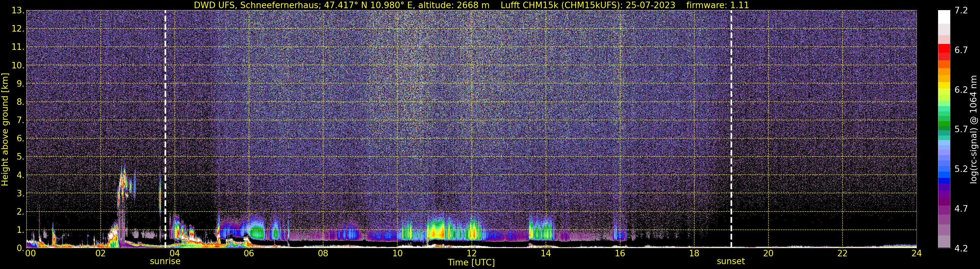
Task: Click the time tick label '18'
Action: pos(694,253)
